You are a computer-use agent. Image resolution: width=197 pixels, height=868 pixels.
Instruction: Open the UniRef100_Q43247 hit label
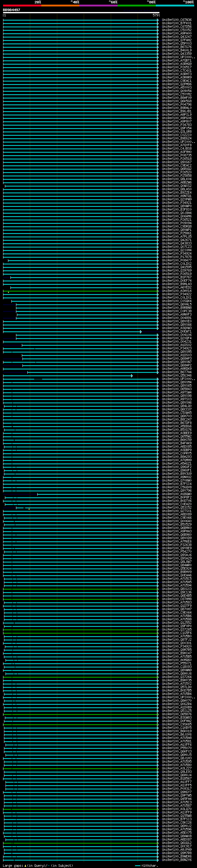pyautogui.click(x=177, y=37)
